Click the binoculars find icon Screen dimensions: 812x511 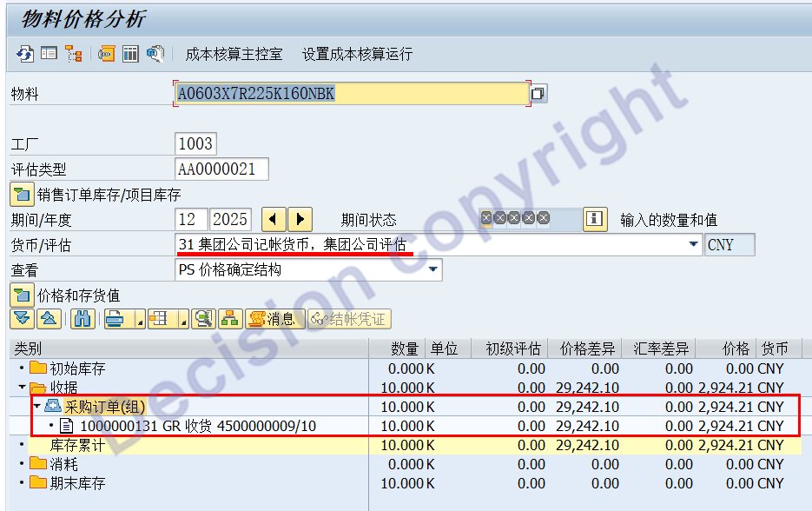point(83,319)
